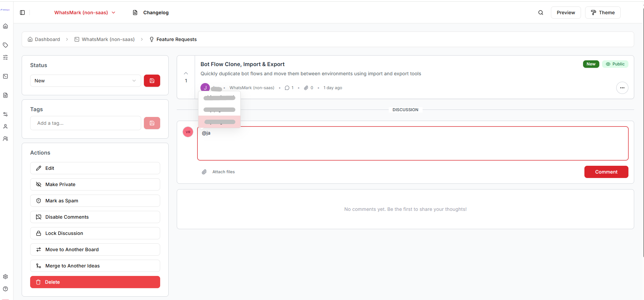644x300 pixels.
Task: Select the highlighted mention suggestion
Action: [x=219, y=122]
